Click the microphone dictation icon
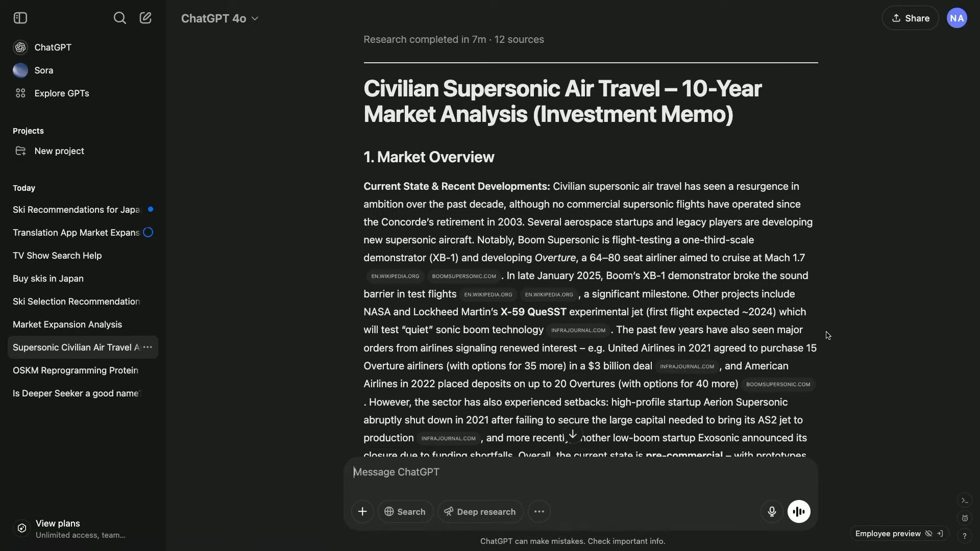This screenshot has width=980, height=551. 772,512
